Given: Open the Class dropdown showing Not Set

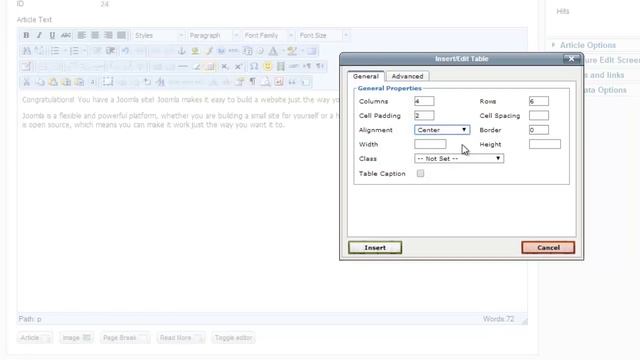Looking at the screenshot, I should coord(459,158).
